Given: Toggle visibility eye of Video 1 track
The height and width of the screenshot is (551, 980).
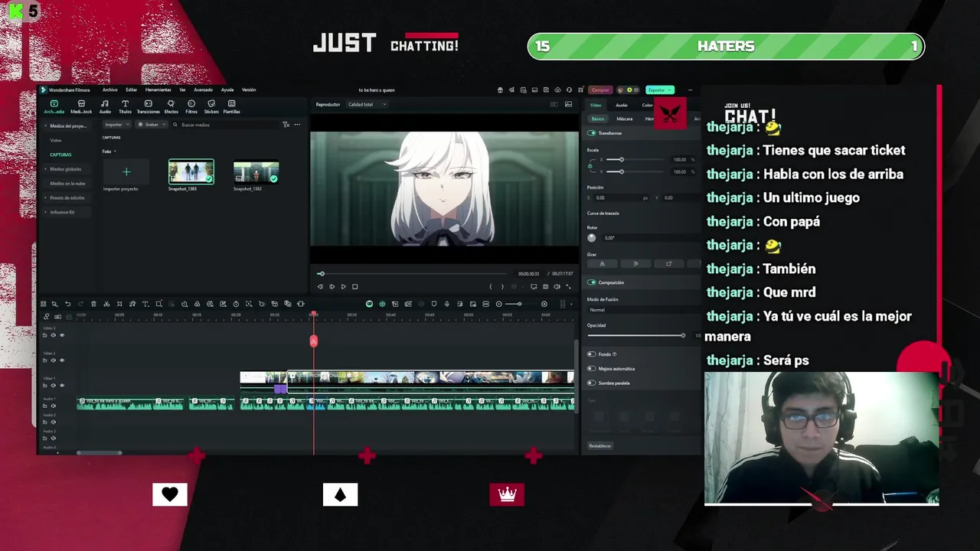Looking at the screenshot, I should coord(62,385).
